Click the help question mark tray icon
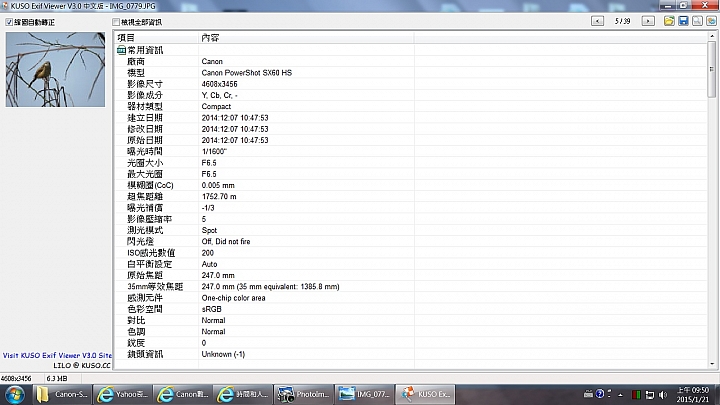 click(x=600, y=394)
